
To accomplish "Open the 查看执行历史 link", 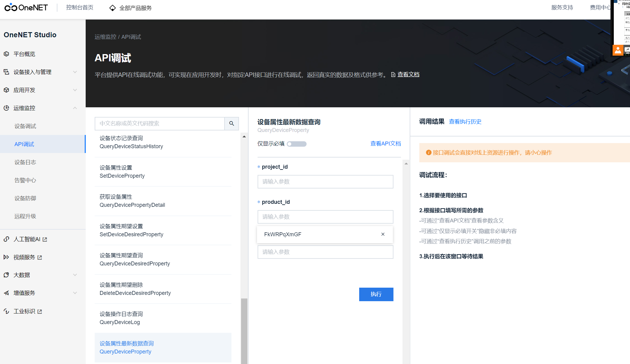I will [465, 122].
